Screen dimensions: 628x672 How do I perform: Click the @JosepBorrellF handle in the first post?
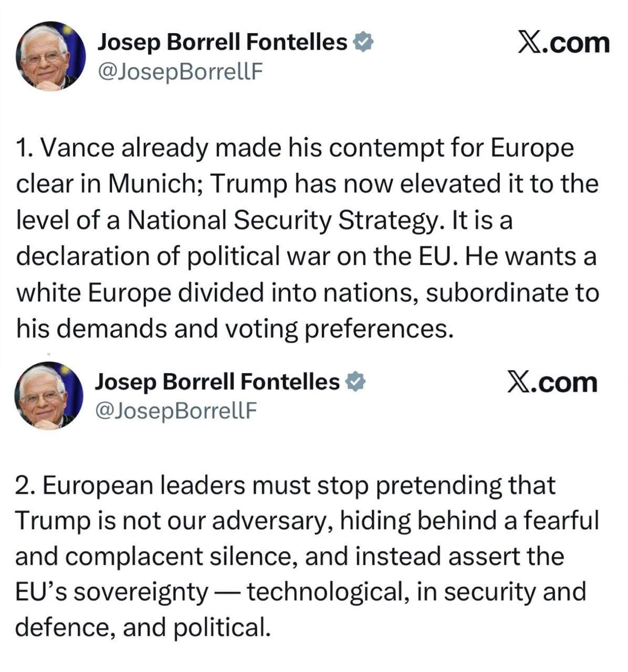tap(180, 71)
